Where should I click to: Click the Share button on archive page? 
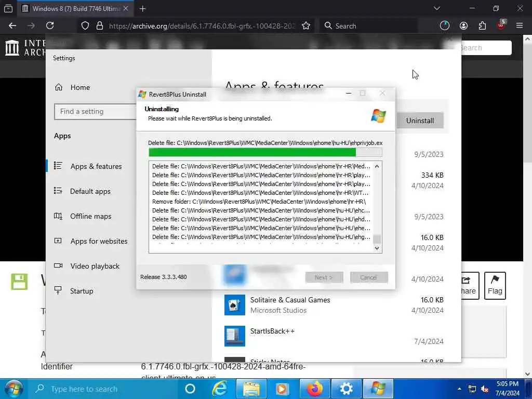pyautogui.click(x=470, y=286)
